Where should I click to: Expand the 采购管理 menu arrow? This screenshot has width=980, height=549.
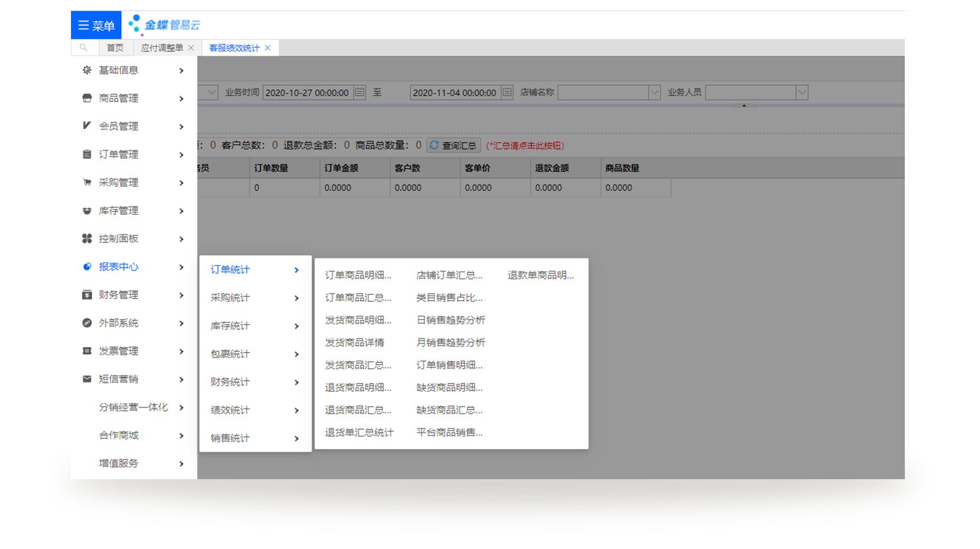[181, 183]
